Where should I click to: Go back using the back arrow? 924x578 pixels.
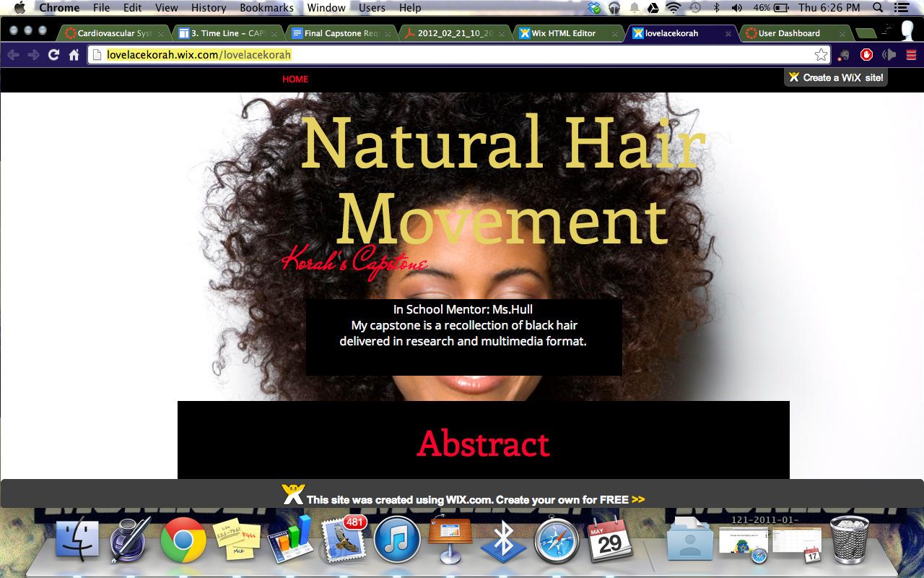[13, 55]
